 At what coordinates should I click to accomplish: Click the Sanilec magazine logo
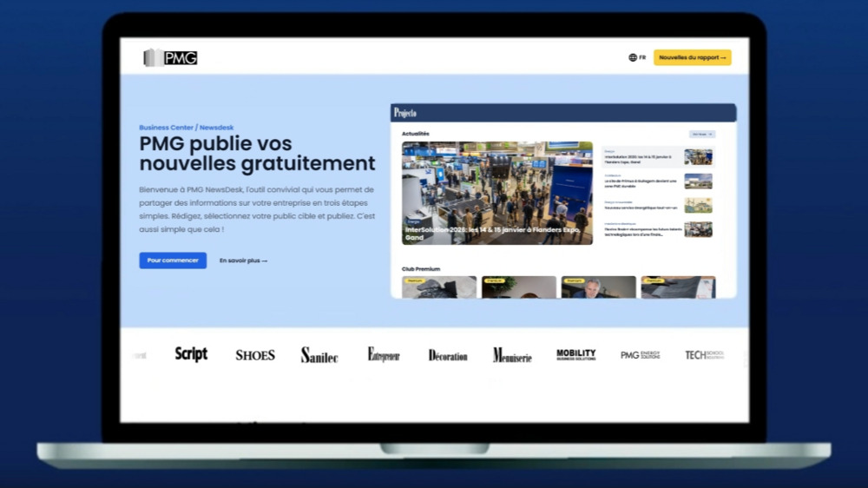pos(319,355)
